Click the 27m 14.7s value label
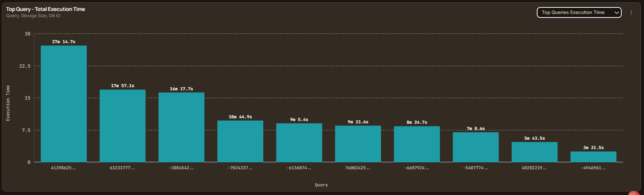Screen dimensions: 644x195 pos(64,42)
